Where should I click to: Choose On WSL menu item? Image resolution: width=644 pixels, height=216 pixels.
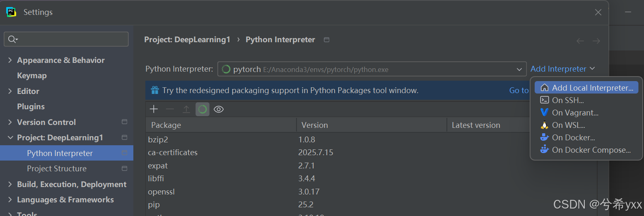[x=586, y=125]
